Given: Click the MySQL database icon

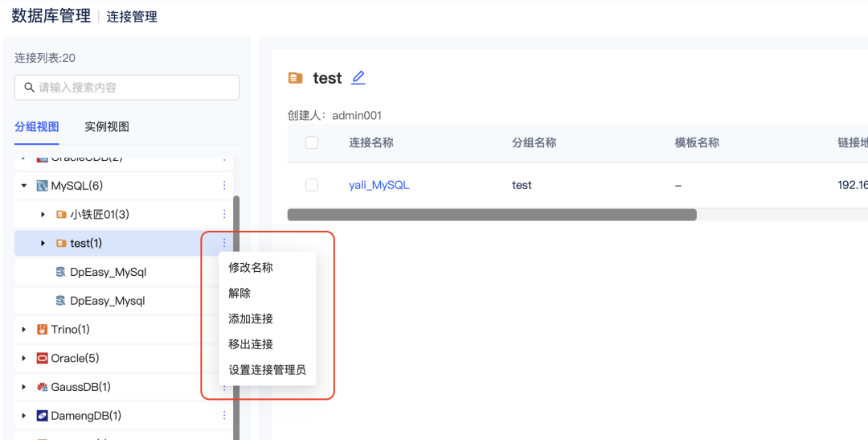Looking at the screenshot, I should (42, 186).
